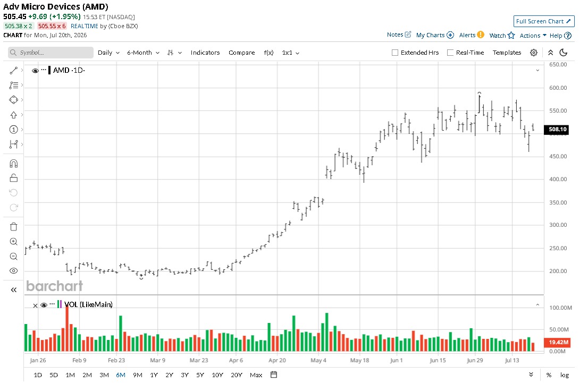Select the 1M time range
This screenshot has height=383, width=588.
(70, 375)
